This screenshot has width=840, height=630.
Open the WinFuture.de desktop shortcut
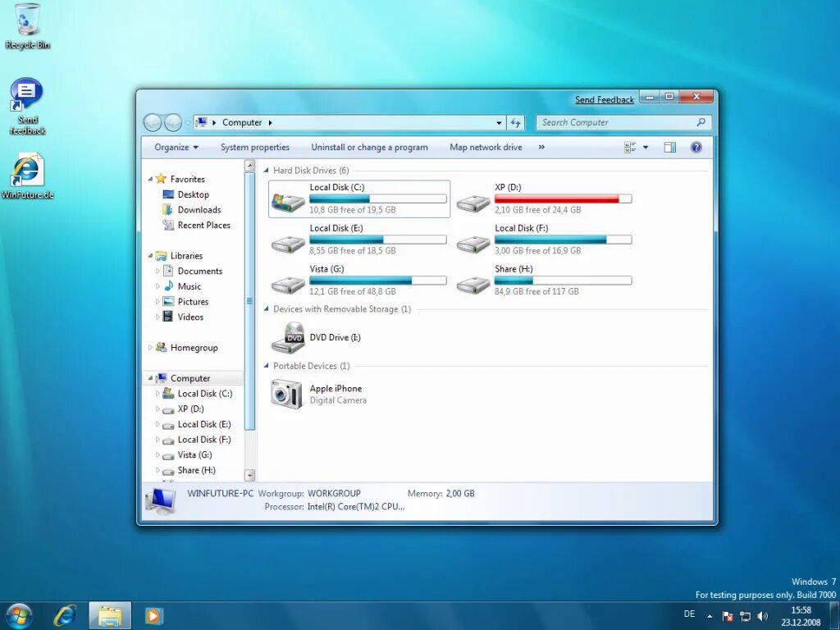pos(27,176)
